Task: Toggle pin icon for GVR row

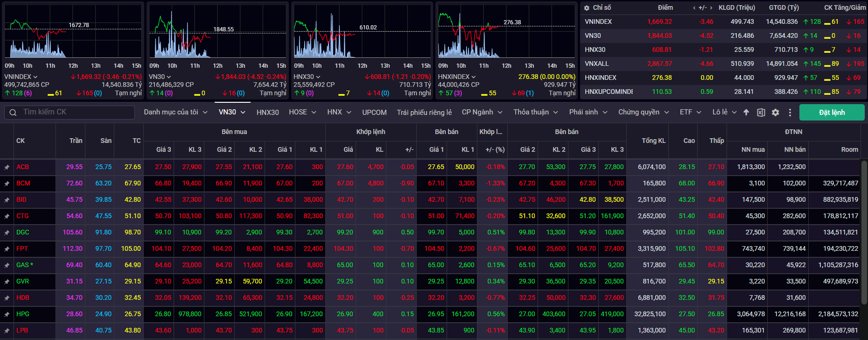Action: [x=7, y=282]
